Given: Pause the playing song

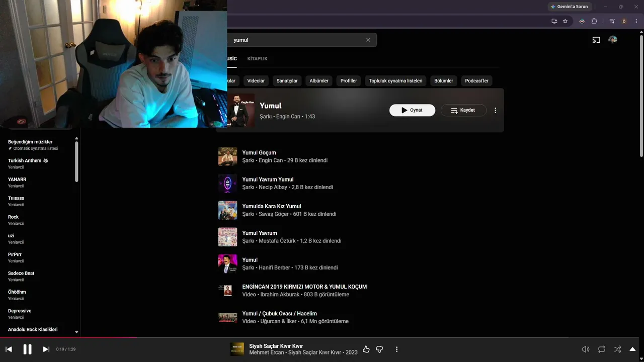Looking at the screenshot, I should 28,349.
